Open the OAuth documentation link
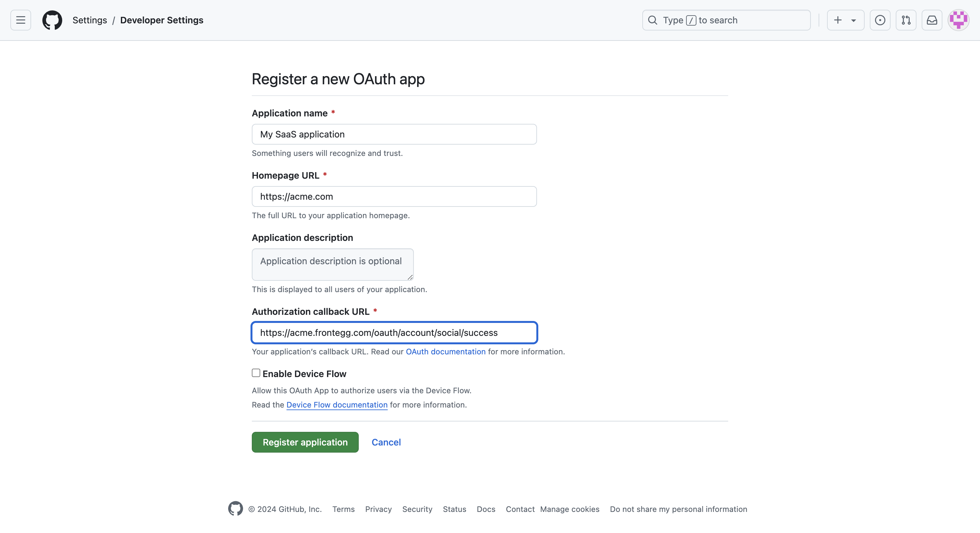 [x=446, y=351]
